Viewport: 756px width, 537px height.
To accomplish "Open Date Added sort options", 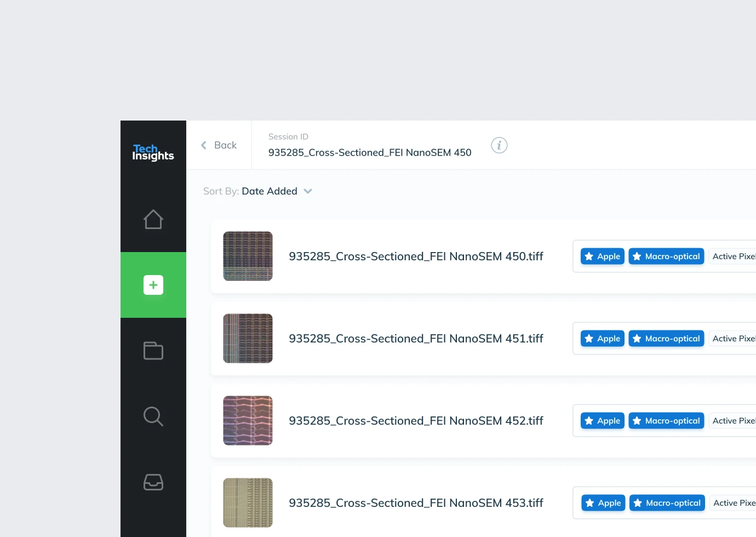I will [x=270, y=191].
